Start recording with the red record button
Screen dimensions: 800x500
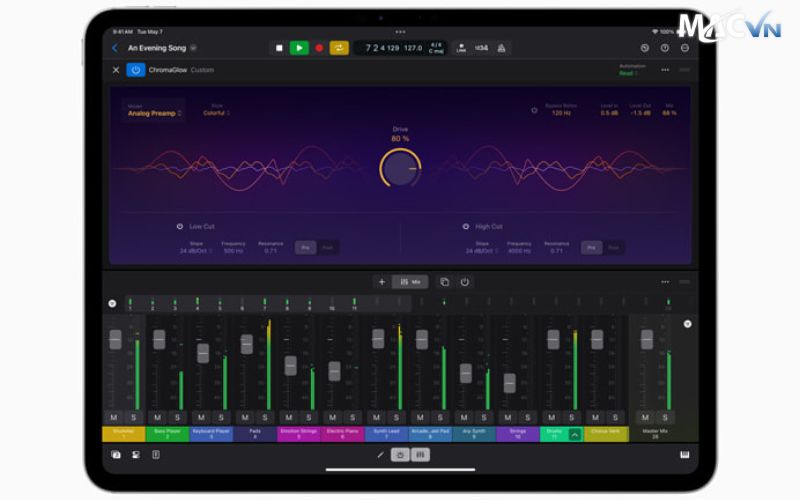319,48
